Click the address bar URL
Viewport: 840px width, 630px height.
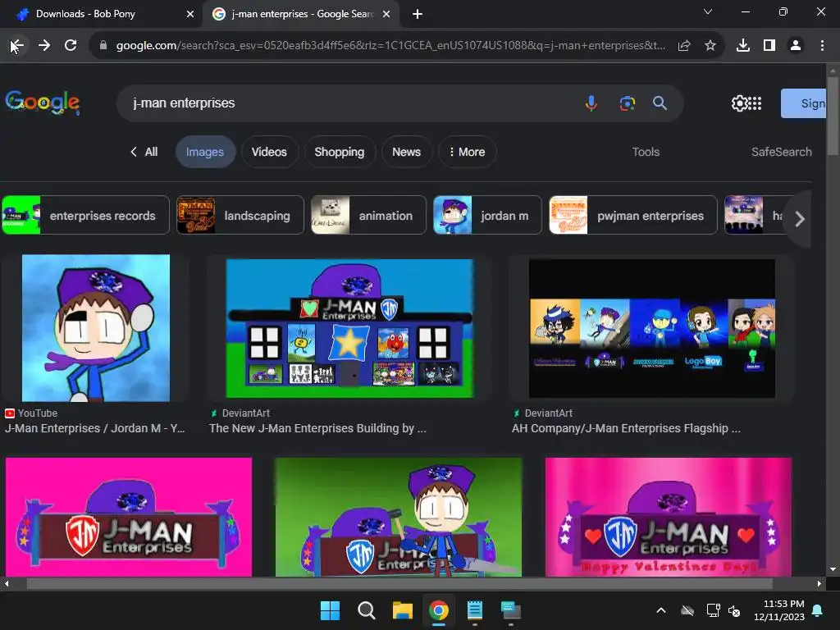pos(391,46)
